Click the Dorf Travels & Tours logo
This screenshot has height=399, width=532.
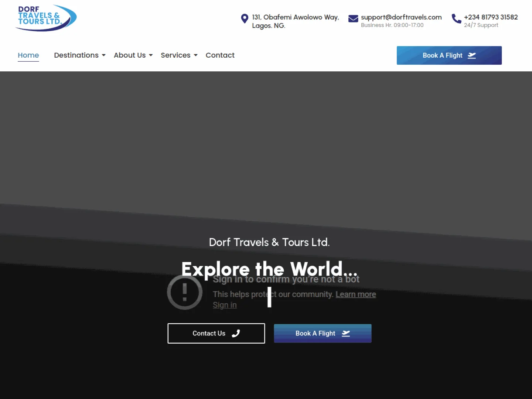(x=46, y=18)
